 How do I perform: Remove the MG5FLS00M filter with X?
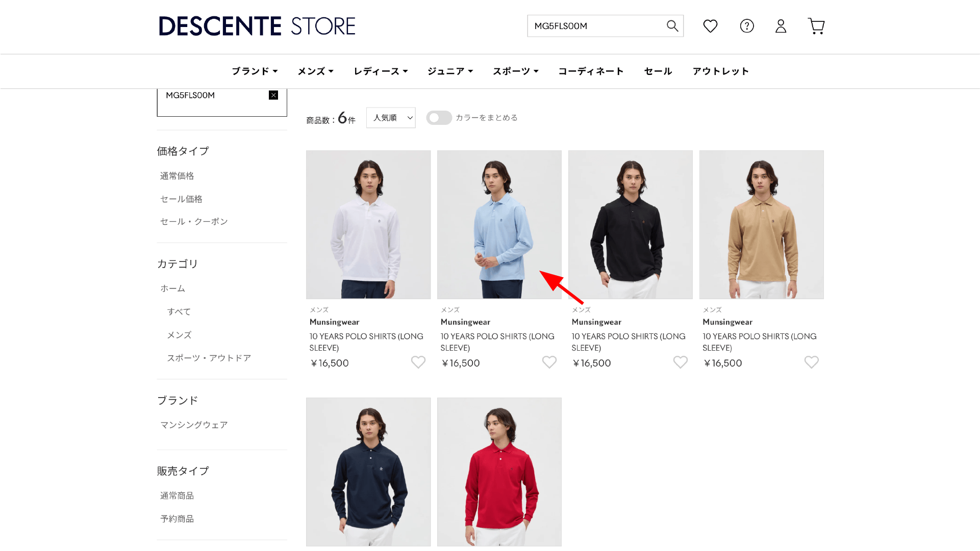(x=273, y=95)
